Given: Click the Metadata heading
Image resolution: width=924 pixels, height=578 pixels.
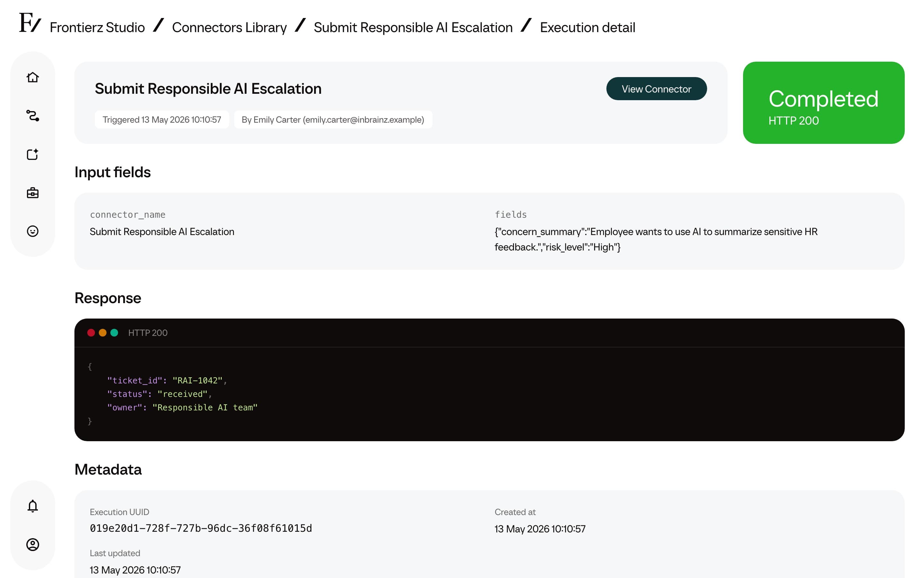Looking at the screenshot, I should point(108,469).
